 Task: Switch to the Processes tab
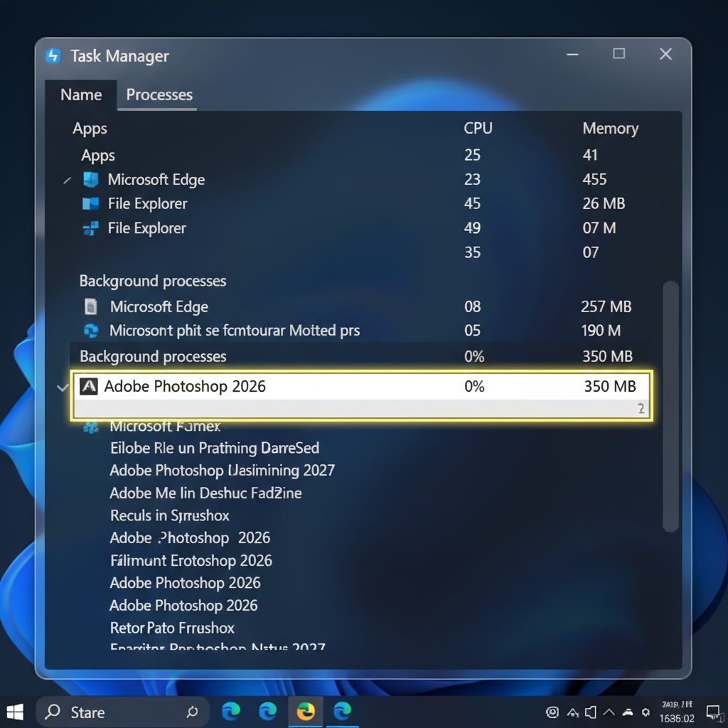click(159, 95)
